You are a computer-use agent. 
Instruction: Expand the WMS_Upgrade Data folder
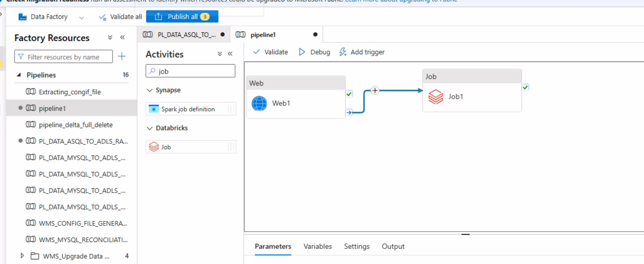click(22, 256)
